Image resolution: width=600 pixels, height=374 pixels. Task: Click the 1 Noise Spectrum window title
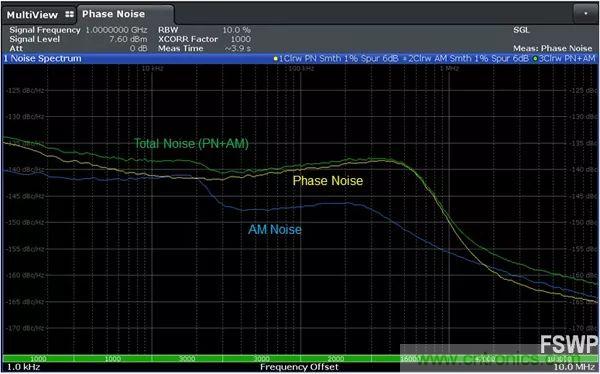point(42,59)
